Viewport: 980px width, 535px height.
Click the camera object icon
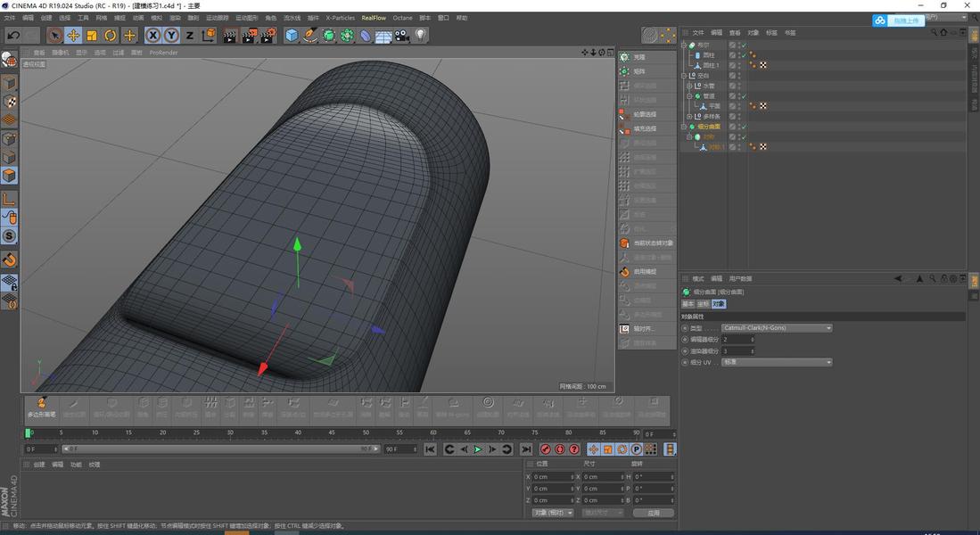point(402,36)
